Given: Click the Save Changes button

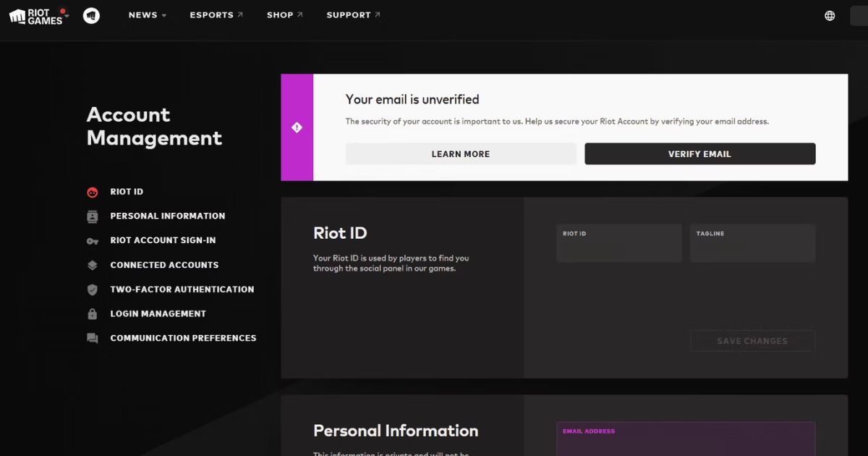Looking at the screenshot, I should 752,341.
